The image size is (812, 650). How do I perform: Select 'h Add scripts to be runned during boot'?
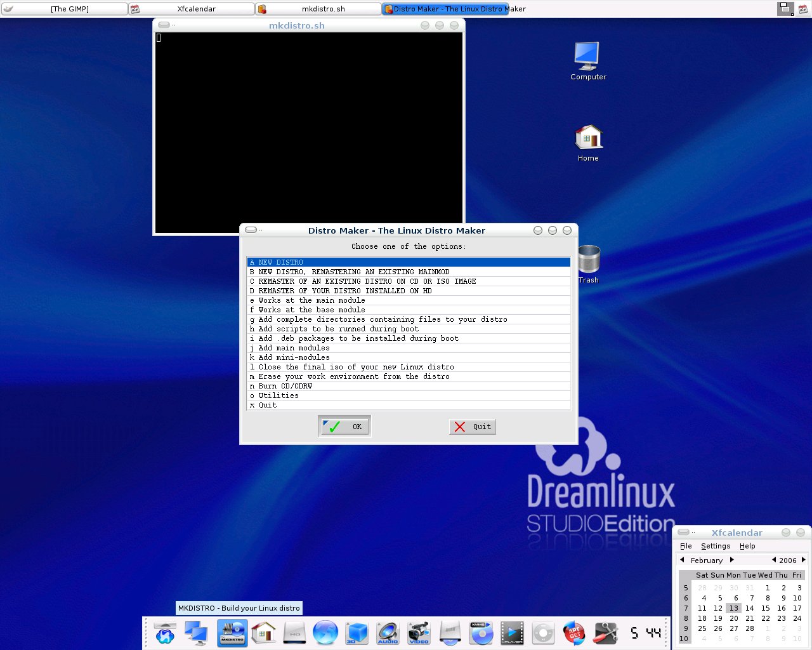409,329
